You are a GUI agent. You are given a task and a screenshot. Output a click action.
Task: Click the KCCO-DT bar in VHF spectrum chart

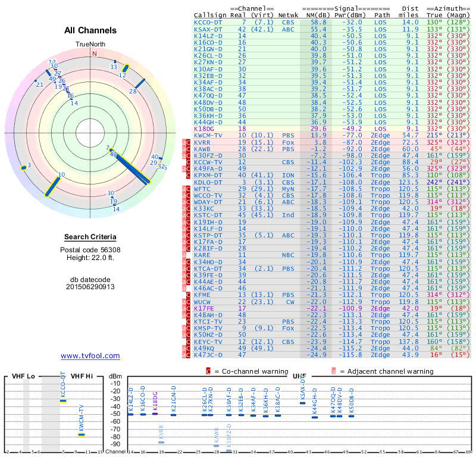point(63,400)
